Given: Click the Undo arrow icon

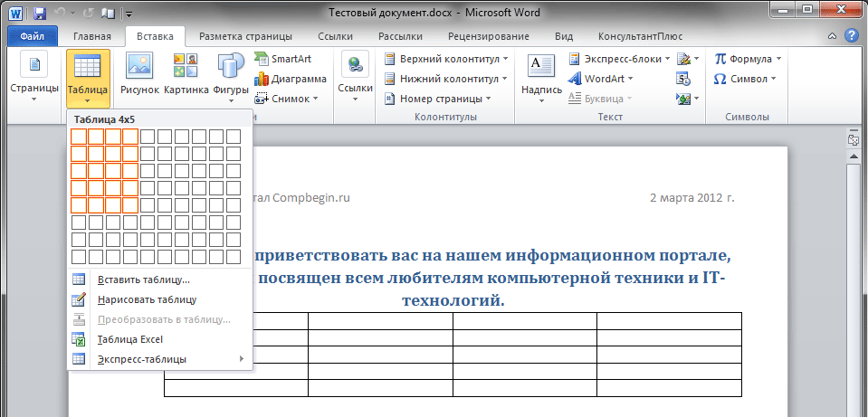Looking at the screenshot, I should [62, 12].
